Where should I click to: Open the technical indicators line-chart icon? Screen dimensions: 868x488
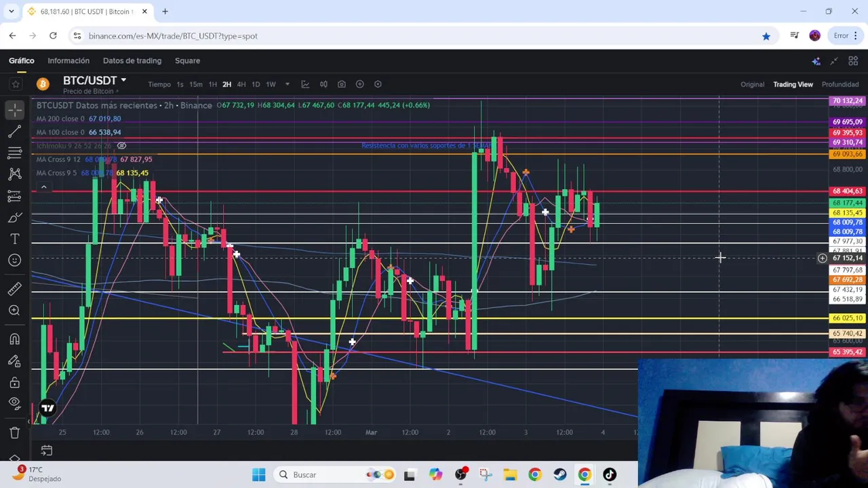coord(305,84)
